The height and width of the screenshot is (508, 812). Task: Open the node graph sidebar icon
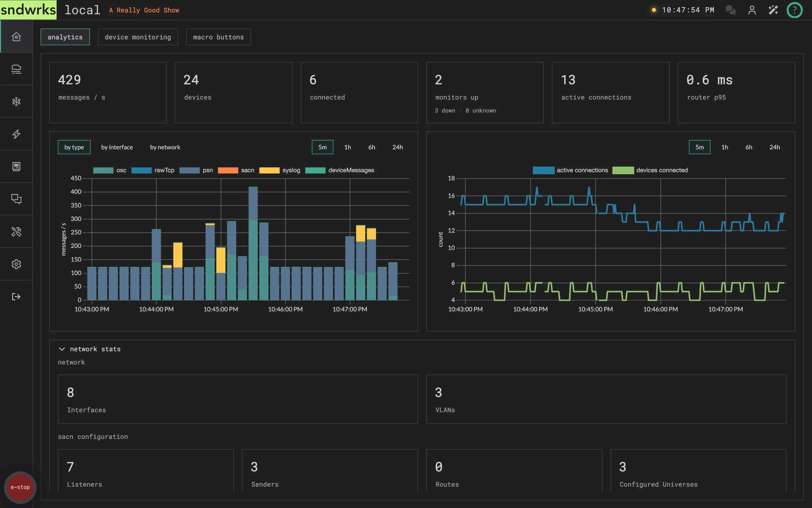point(16,101)
